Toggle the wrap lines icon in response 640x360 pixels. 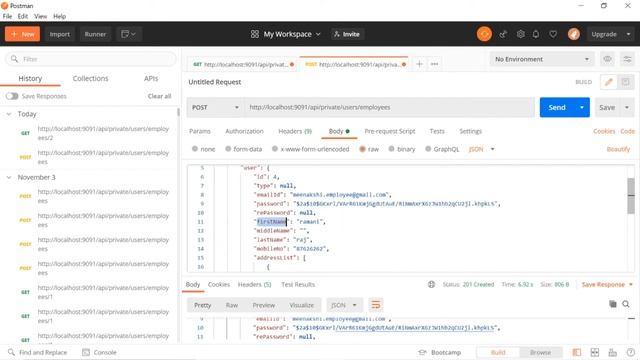click(x=376, y=305)
